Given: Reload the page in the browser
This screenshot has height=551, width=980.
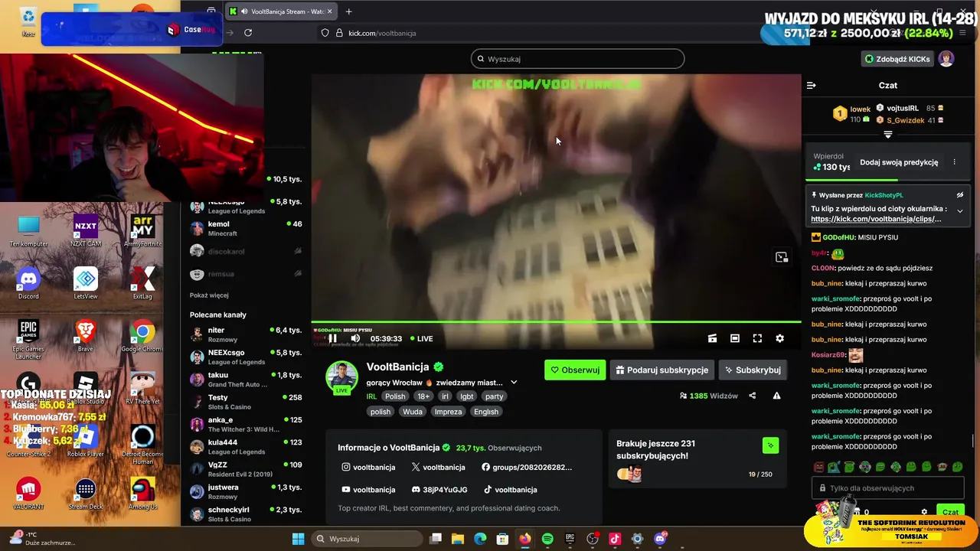Looking at the screenshot, I should pos(248,33).
